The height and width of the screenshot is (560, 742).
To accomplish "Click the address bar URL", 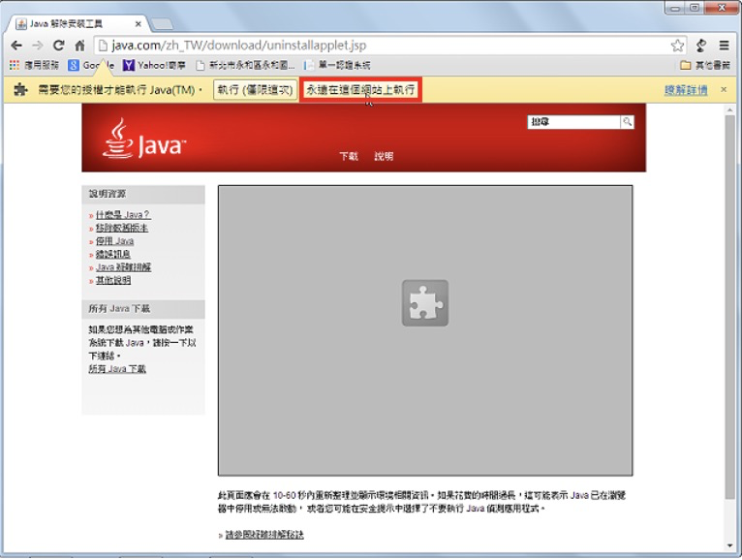I will click(x=239, y=46).
